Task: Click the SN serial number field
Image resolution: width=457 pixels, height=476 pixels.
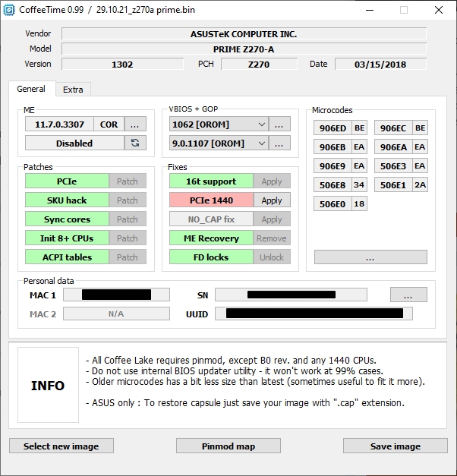Action: tap(291, 295)
